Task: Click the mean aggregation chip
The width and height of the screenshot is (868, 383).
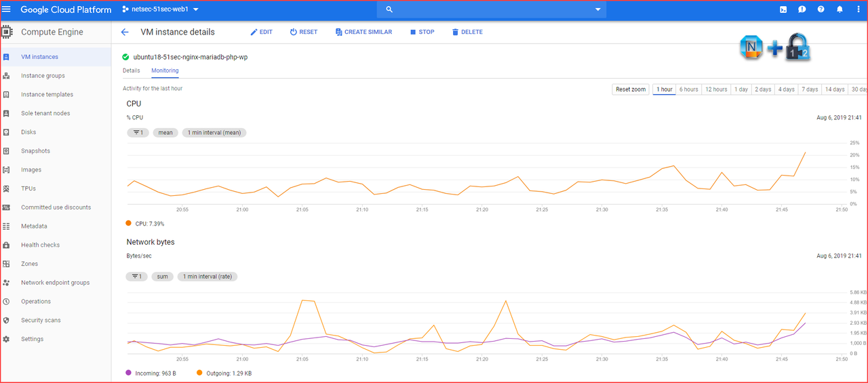Action: click(165, 133)
